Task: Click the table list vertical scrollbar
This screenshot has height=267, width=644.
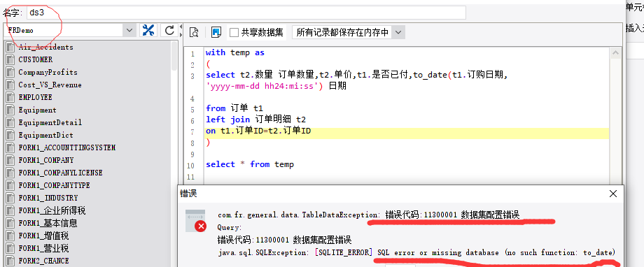Action: [175, 56]
